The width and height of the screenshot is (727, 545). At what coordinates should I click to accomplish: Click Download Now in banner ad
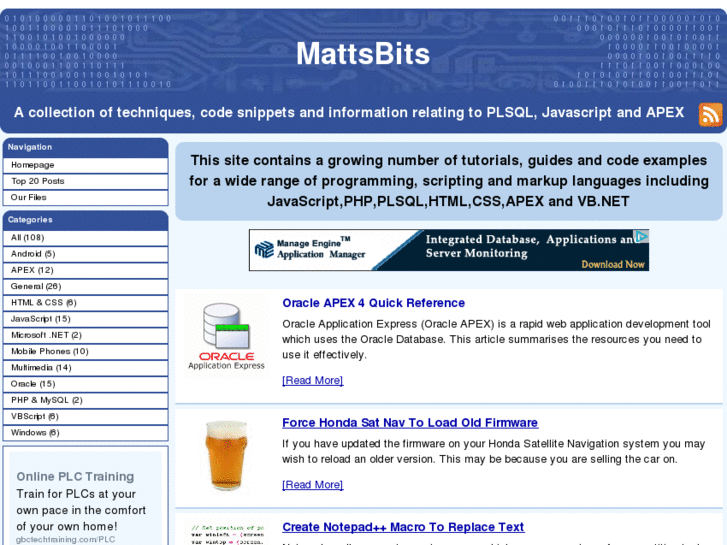pos(612,264)
